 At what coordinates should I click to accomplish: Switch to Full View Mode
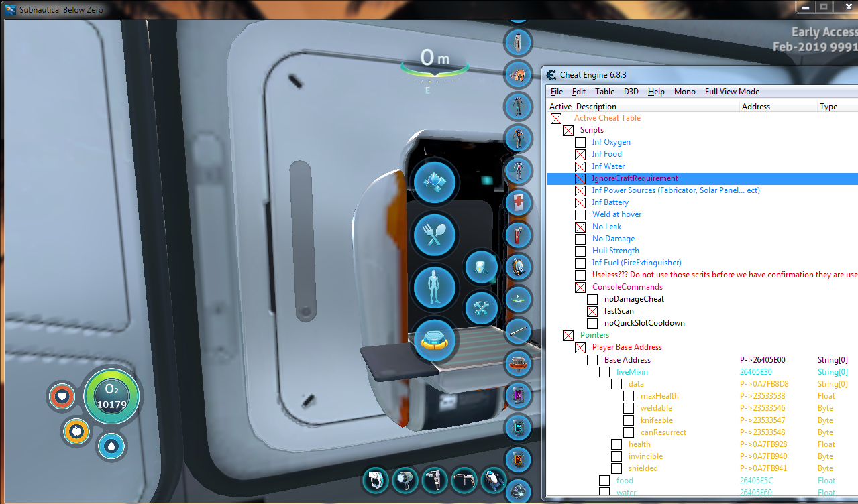coord(733,92)
